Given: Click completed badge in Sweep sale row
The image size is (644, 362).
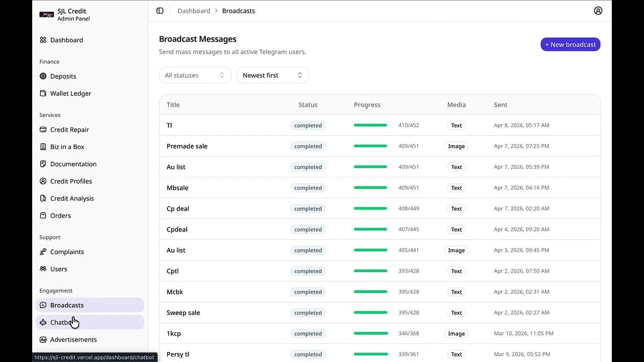Looking at the screenshot, I should point(308,313).
